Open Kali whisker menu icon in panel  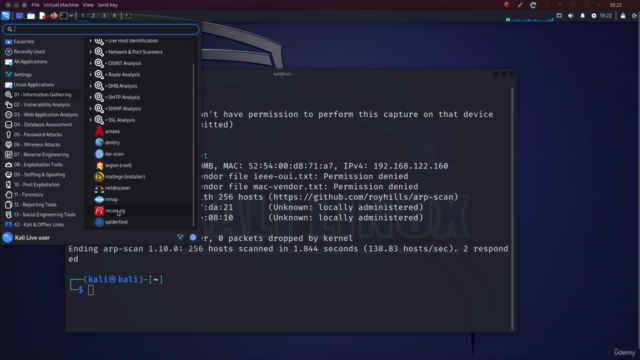pos(6,16)
